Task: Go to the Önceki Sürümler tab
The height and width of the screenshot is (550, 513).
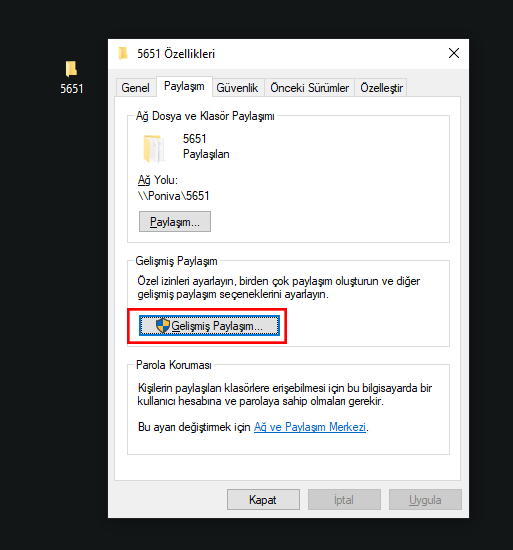Action: click(x=309, y=88)
